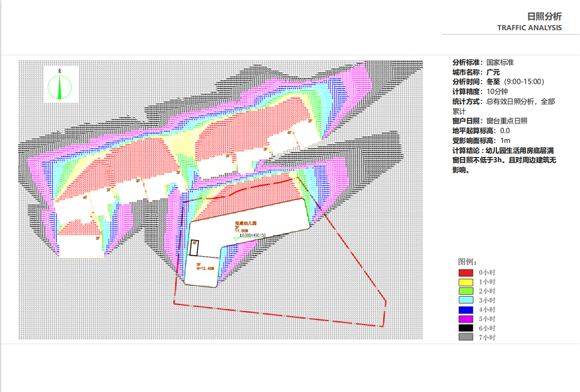The width and height of the screenshot is (580, 392).
Task: Select the black 6小时 legend swatch
Action: (x=466, y=328)
